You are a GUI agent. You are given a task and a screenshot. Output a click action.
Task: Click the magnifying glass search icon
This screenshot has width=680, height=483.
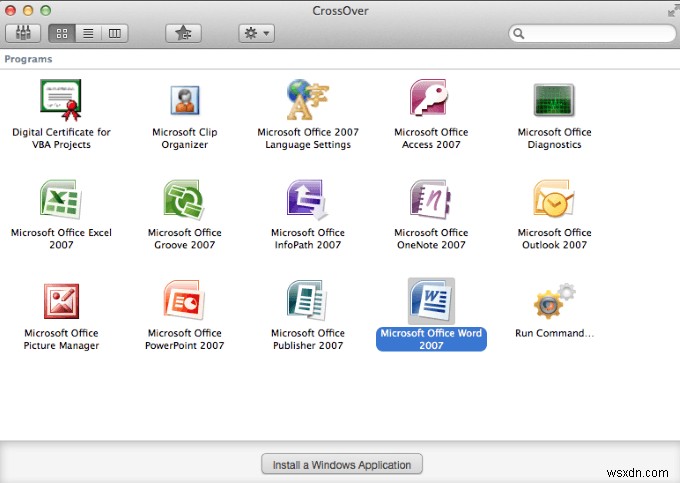coord(519,33)
